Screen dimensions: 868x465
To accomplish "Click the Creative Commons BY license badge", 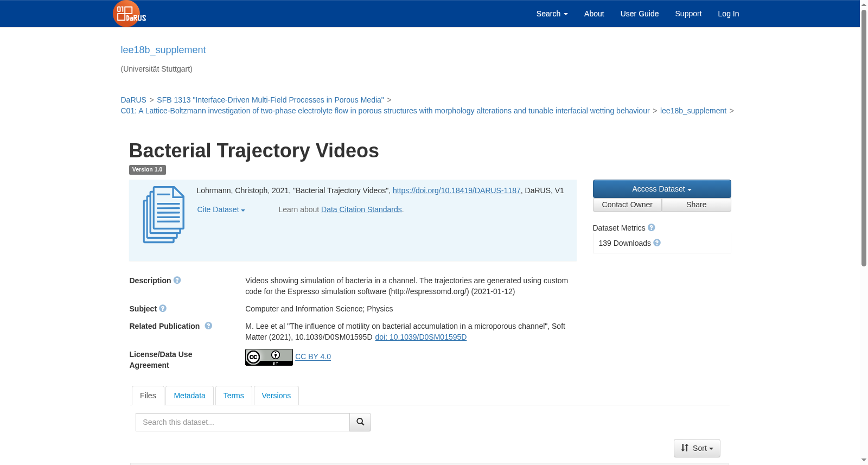I will (x=269, y=357).
